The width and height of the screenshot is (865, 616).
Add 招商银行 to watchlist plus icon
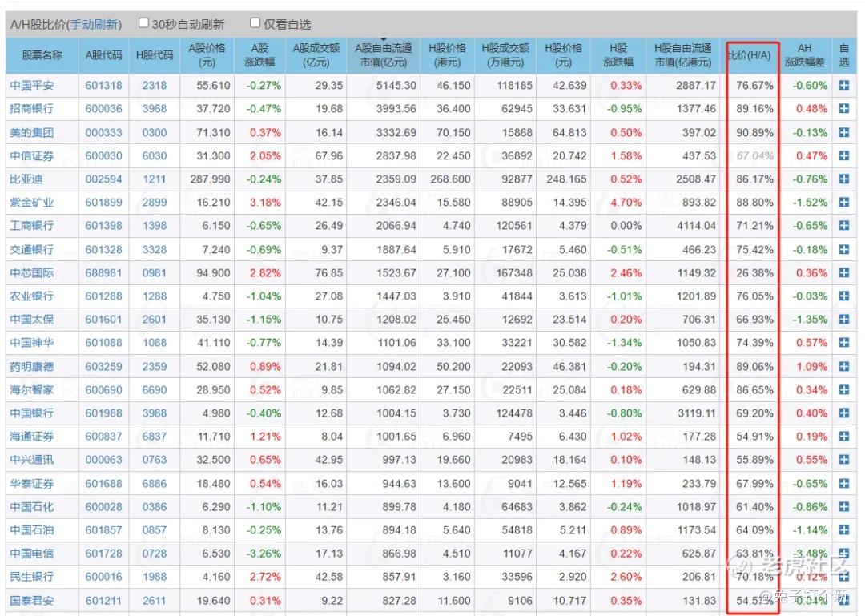tap(843, 109)
